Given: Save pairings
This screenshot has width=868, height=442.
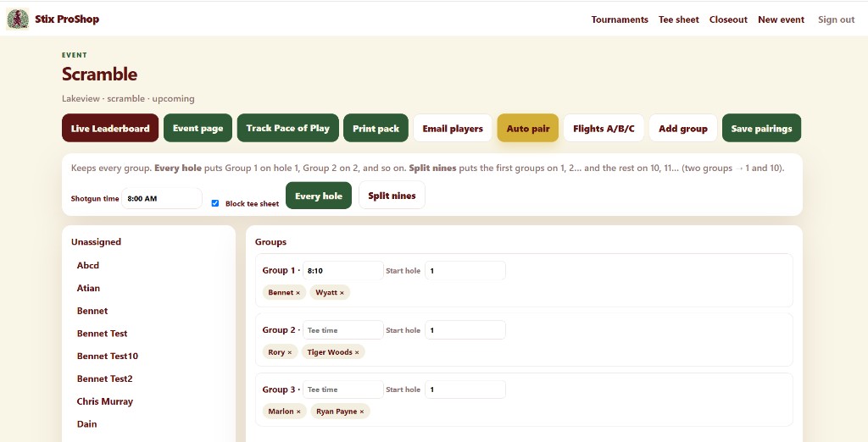Looking at the screenshot, I should pos(762,129).
